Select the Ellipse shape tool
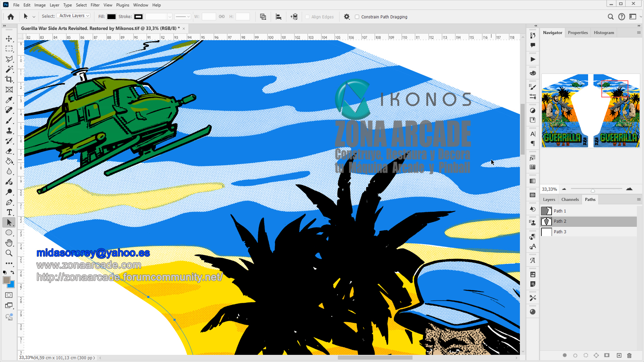Image resolution: width=644 pixels, height=362 pixels. point(9,233)
